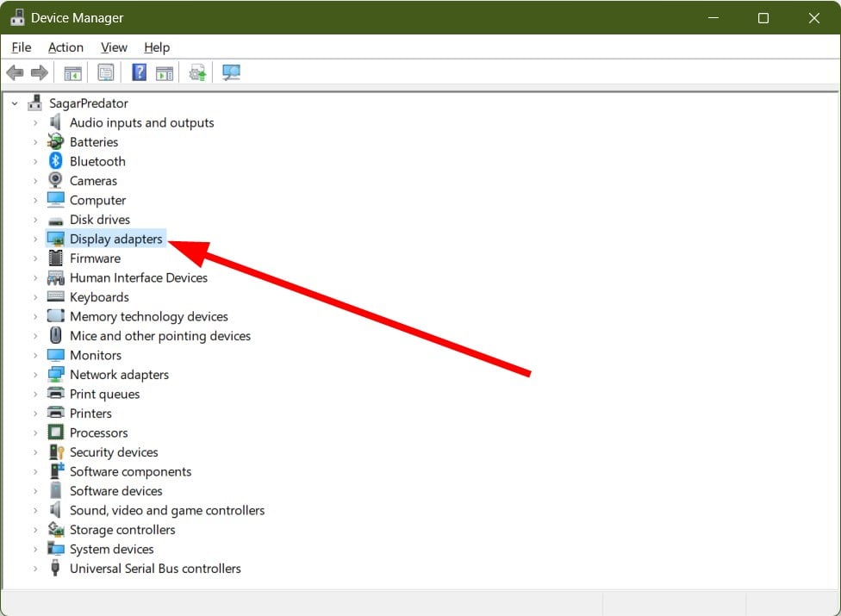This screenshot has width=841, height=616.
Task: Click the Printers category icon
Action: (x=55, y=413)
